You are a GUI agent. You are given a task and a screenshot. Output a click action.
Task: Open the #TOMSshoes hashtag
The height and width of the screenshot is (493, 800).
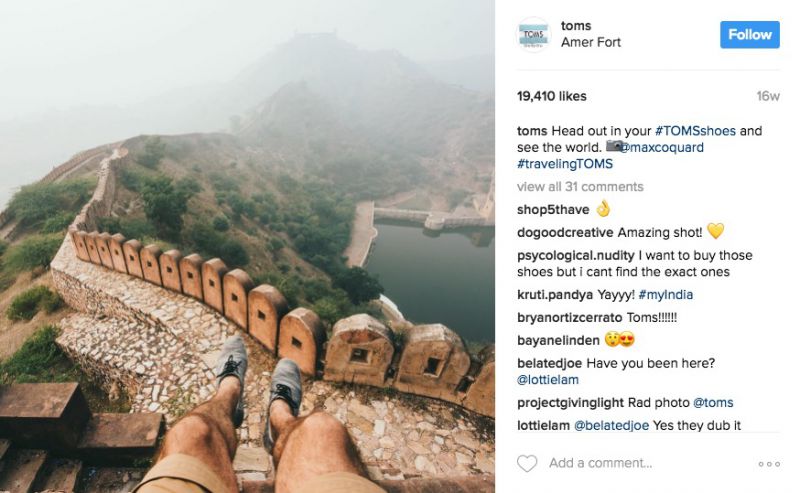point(695,131)
